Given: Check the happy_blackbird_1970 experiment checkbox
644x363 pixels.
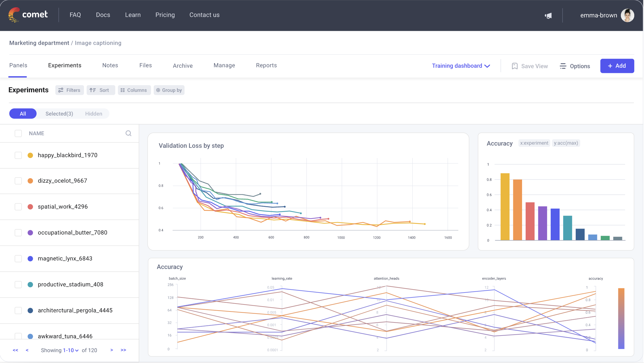Looking at the screenshot, I should point(18,155).
